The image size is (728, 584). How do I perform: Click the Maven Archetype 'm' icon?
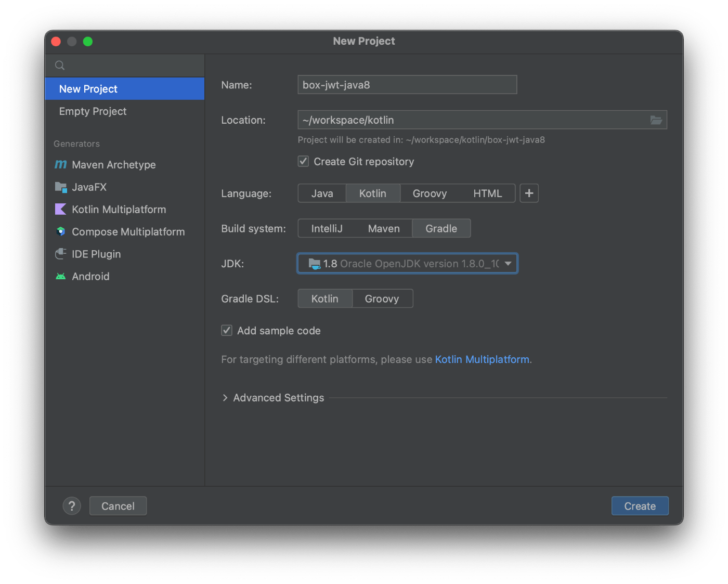click(61, 164)
